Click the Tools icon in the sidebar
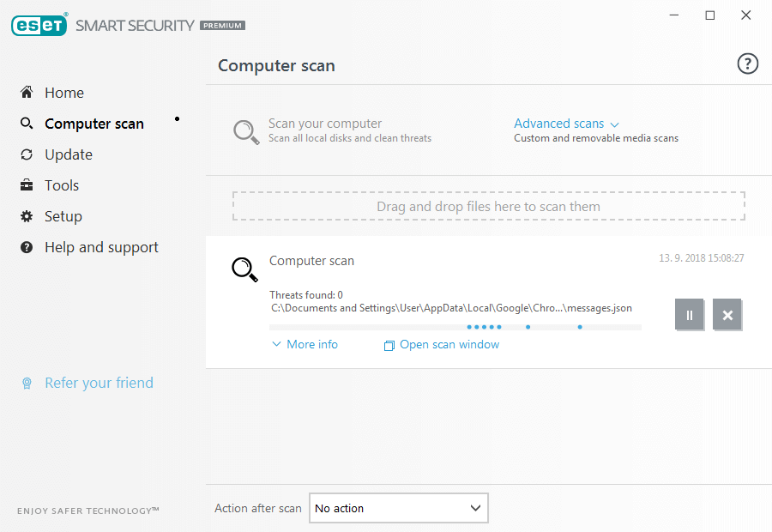 click(x=27, y=184)
